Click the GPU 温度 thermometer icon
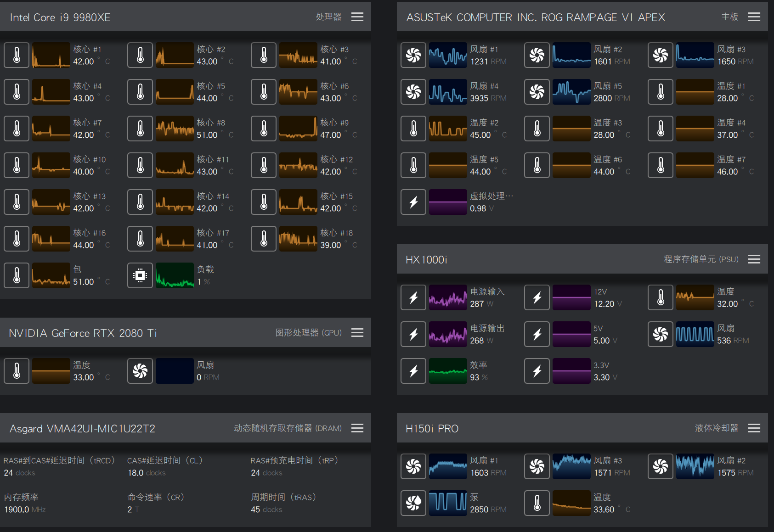Screen dimensions: 774x532 coord(17,371)
